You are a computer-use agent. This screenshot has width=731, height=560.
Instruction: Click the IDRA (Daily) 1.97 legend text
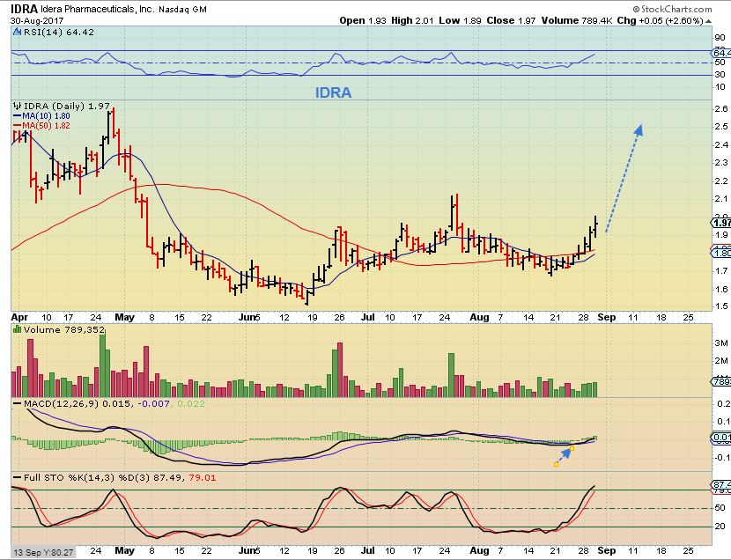tap(67, 106)
